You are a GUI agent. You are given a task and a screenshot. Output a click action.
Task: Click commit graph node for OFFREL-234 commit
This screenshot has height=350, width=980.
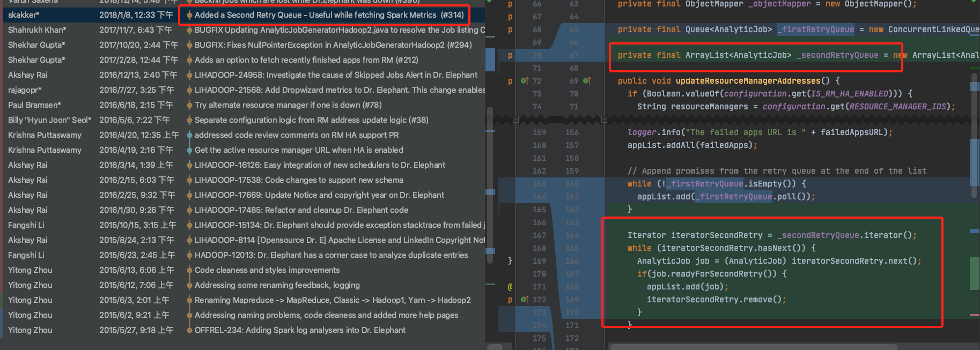coord(189,330)
